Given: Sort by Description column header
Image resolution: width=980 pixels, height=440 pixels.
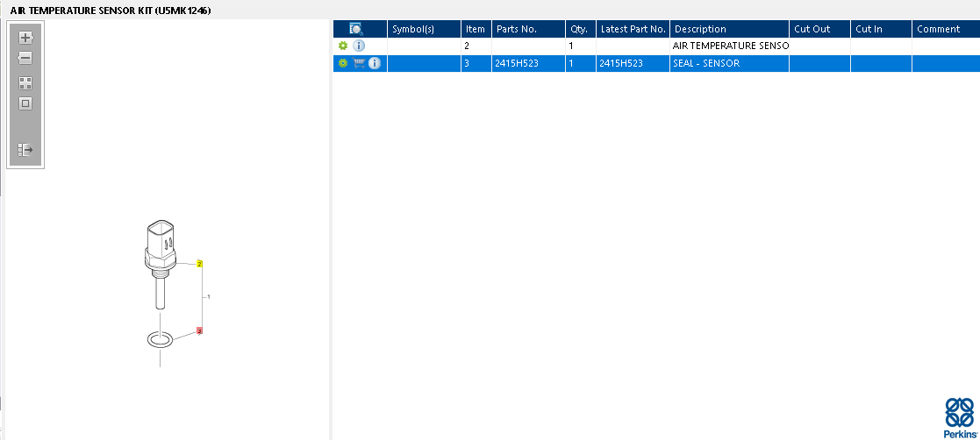Looking at the screenshot, I should click(729, 29).
